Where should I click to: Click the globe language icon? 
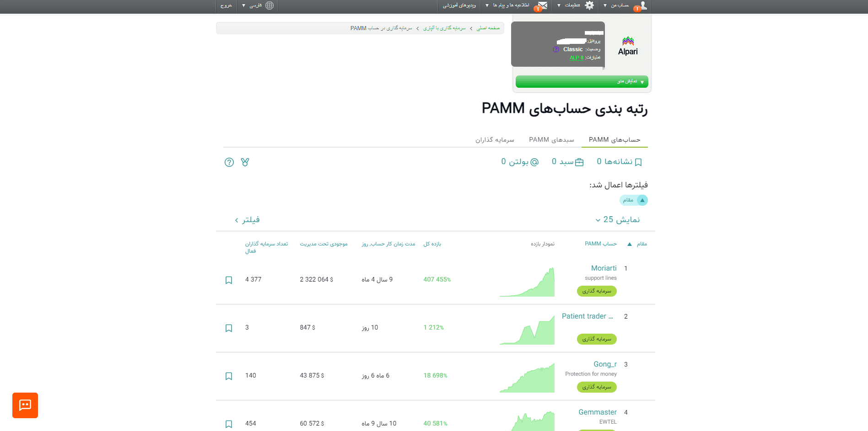pyautogui.click(x=270, y=5)
